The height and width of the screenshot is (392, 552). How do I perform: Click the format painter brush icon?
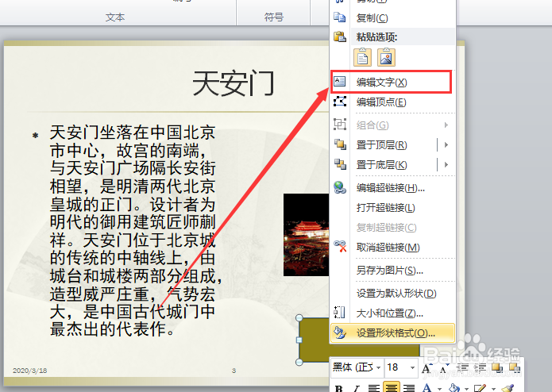coord(508,388)
